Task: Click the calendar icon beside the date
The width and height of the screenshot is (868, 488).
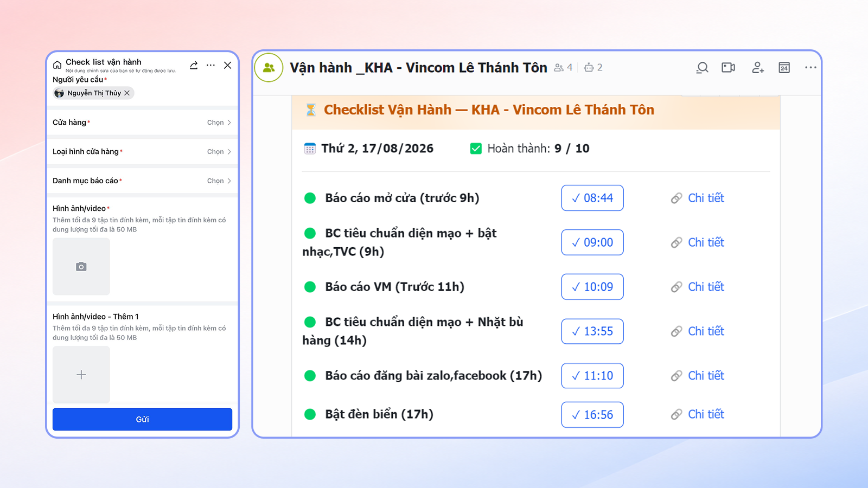Action: click(310, 149)
